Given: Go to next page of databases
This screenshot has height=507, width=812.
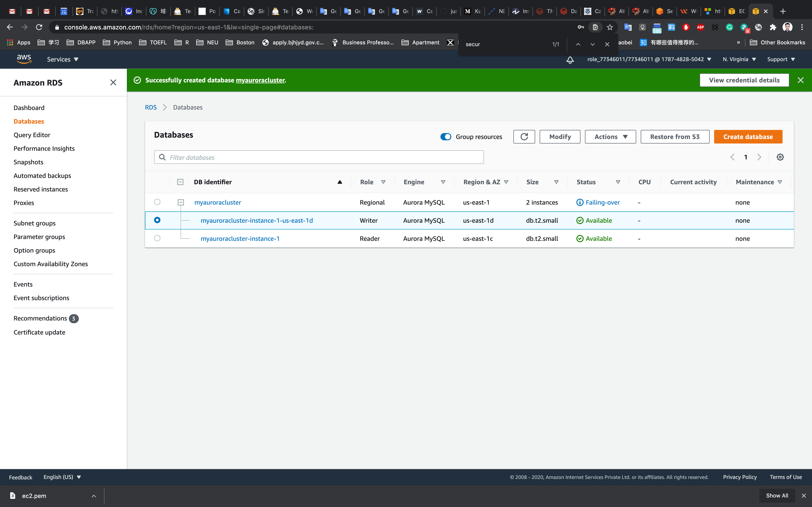Looking at the screenshot, I should pos(759,157).
